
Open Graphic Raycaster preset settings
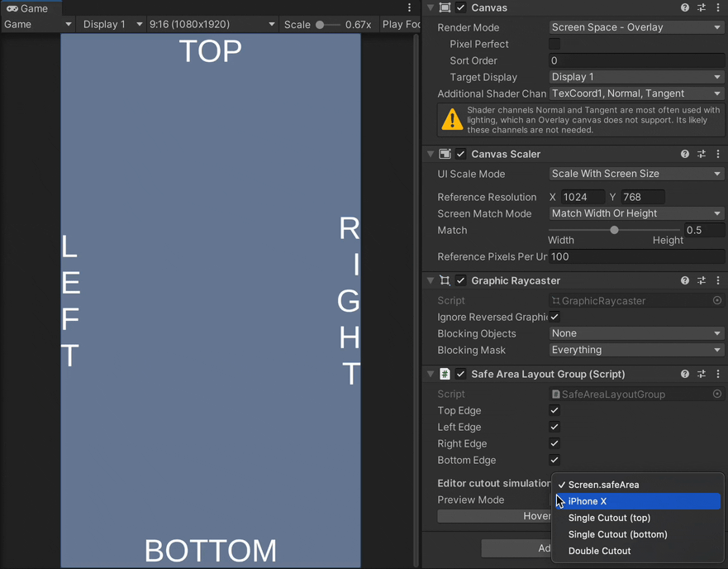[x=701, y=280]
